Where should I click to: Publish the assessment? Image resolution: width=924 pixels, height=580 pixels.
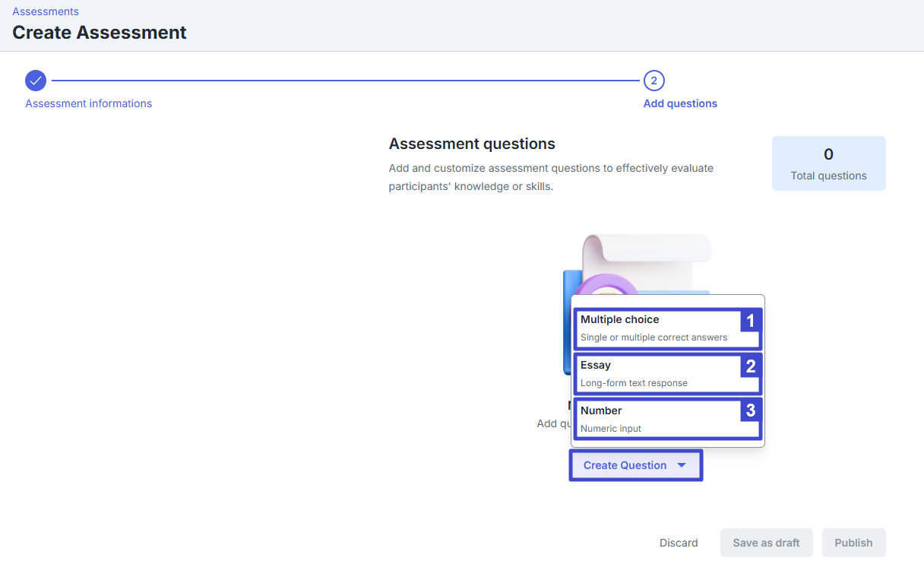pyautogui.click(x=853, y=543)
